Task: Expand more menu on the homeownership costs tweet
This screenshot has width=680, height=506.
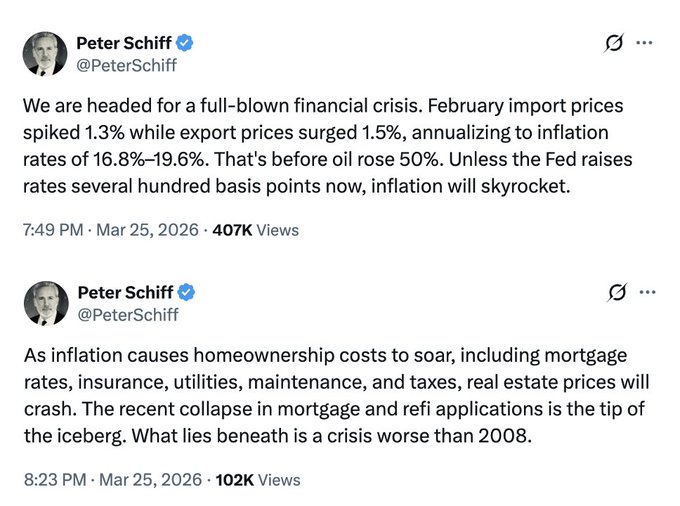Action: [x=645, y=293]
